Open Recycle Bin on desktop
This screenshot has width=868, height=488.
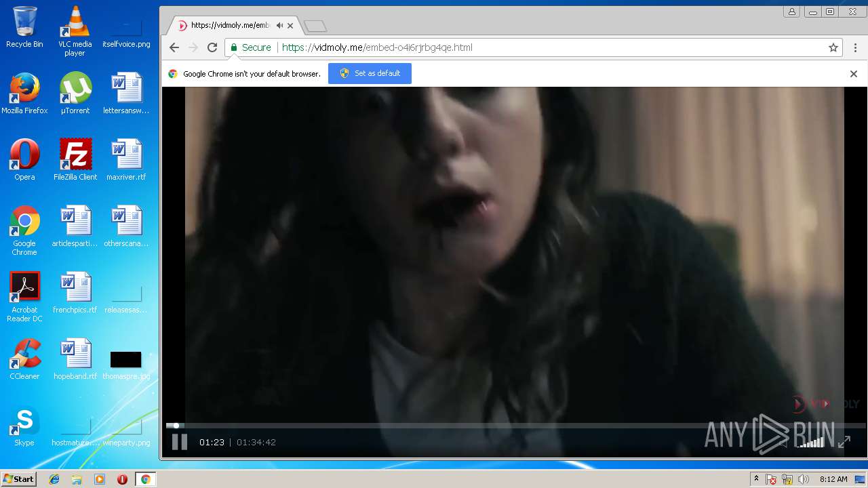click(24, 27)
